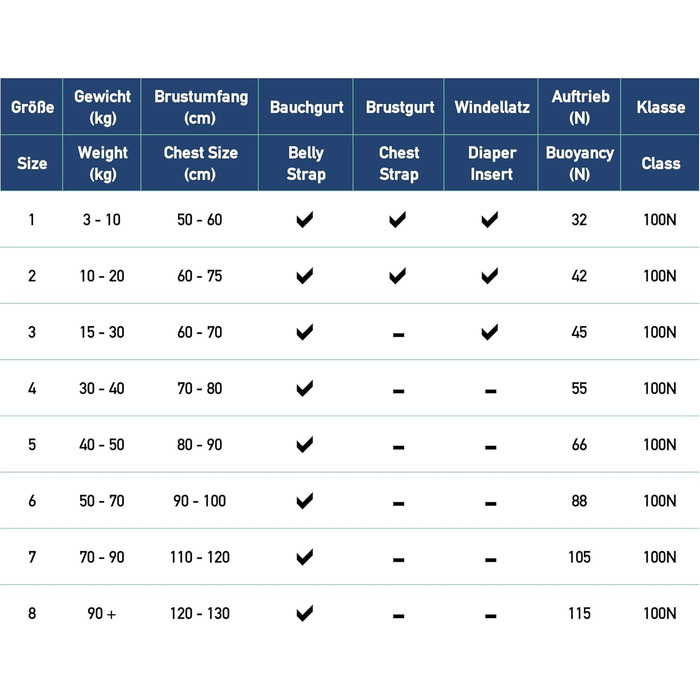Click the Belly Strap checkmark for size 5
Image resolution: width=700 pixels, height=700 pixels.
(x=305, y=445)
